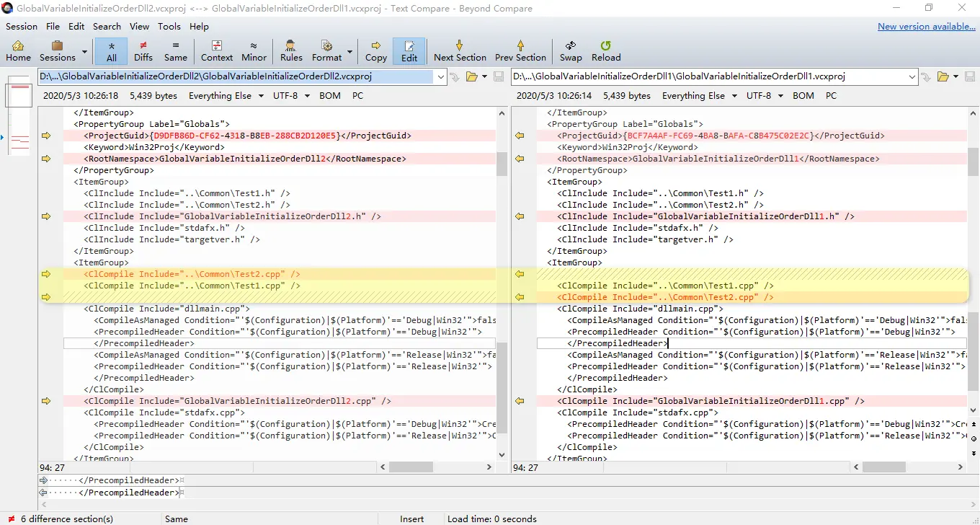Image resolution: width=980 pixels, height=525 pixels.
Task: Toggle showing Diffs only
Action: 143,50
